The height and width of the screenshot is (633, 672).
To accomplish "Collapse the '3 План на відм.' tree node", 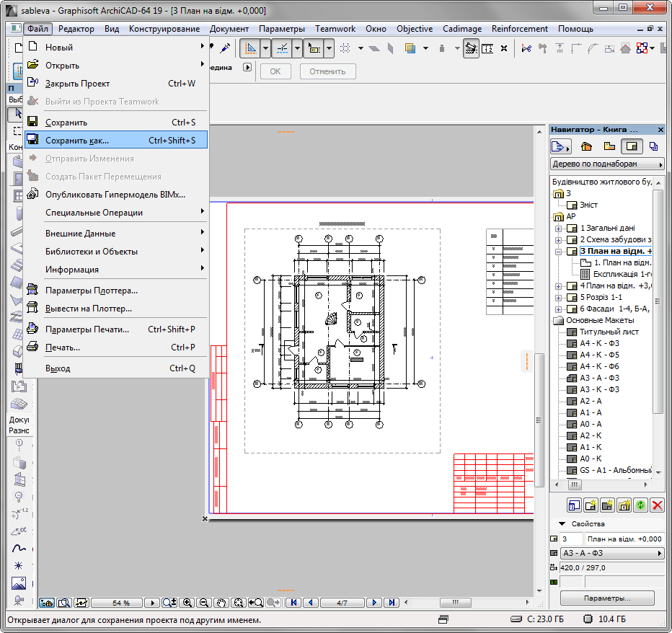I will tap(558, 252).
